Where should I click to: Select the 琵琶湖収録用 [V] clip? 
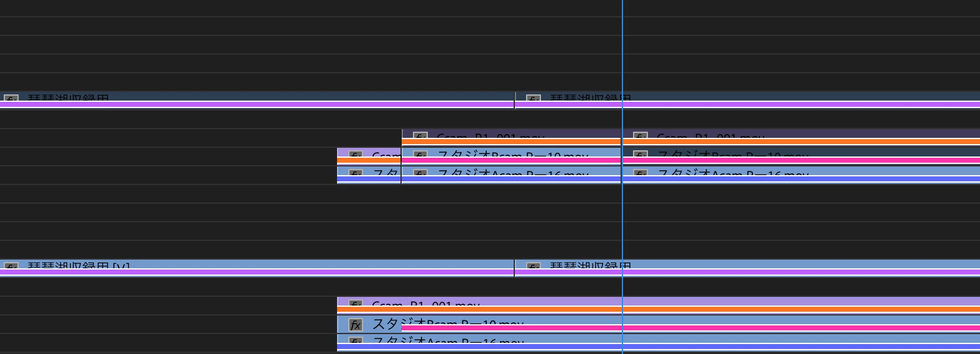[257, 268]
